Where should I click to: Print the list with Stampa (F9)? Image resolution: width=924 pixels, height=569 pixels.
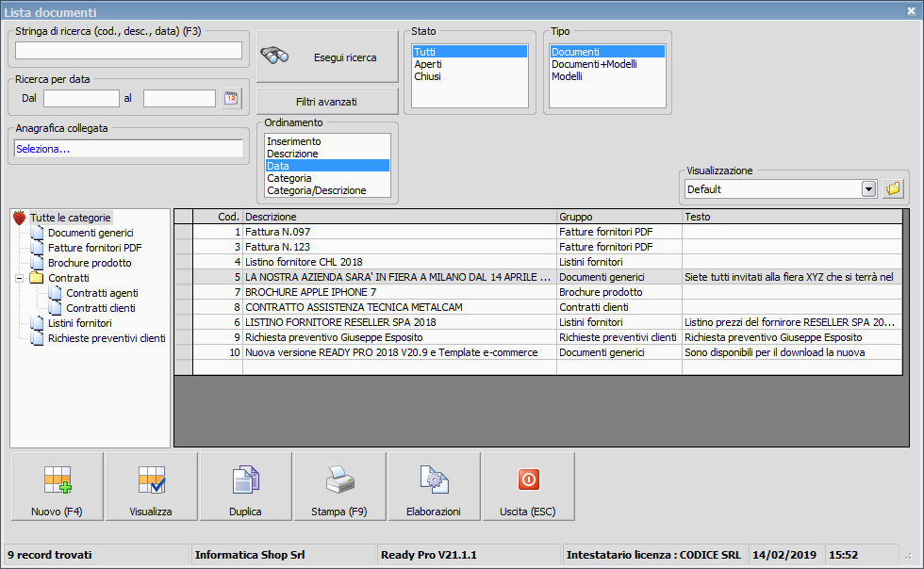pyautogui.click(x=340, y=486)
